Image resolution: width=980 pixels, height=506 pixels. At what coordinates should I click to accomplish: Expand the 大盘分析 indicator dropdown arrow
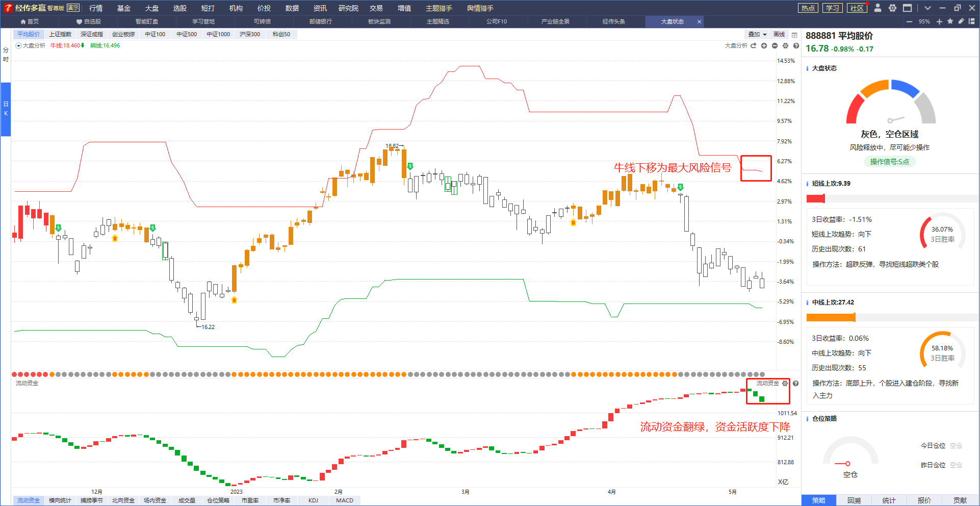(x=18, y=46)
